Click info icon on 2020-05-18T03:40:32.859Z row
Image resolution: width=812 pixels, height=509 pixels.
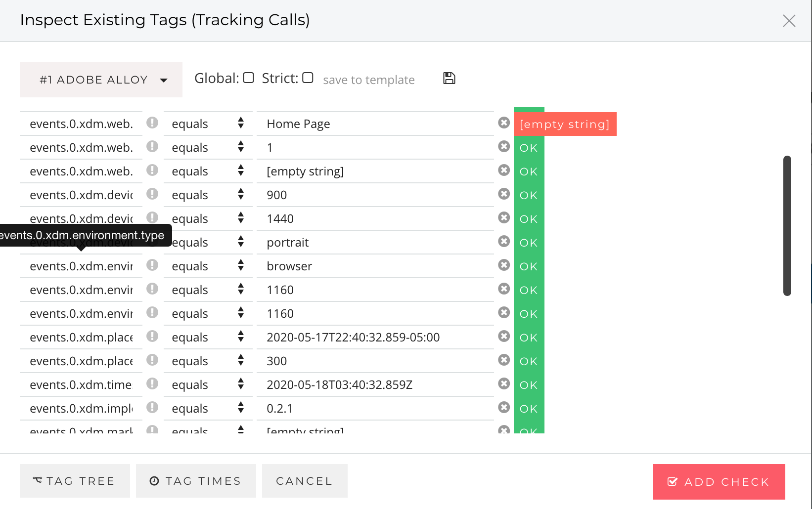coord(152,383)
